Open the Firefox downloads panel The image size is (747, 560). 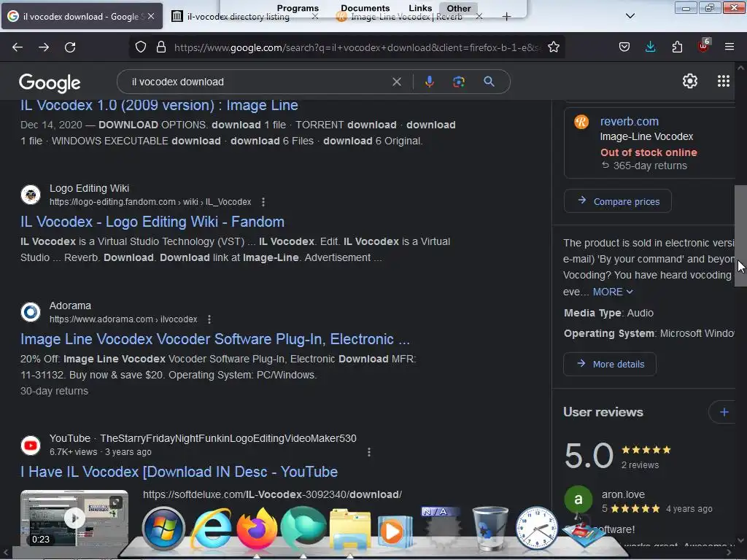click(650, 47)
